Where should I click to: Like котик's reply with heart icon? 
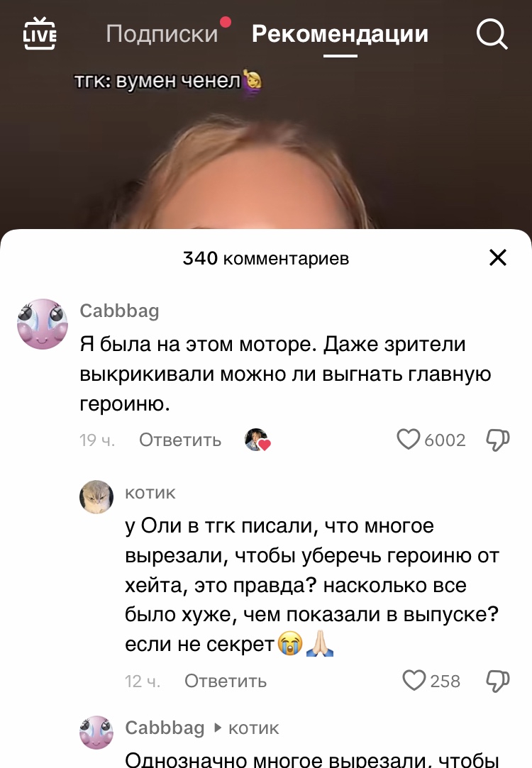click(x=414, y=680)
